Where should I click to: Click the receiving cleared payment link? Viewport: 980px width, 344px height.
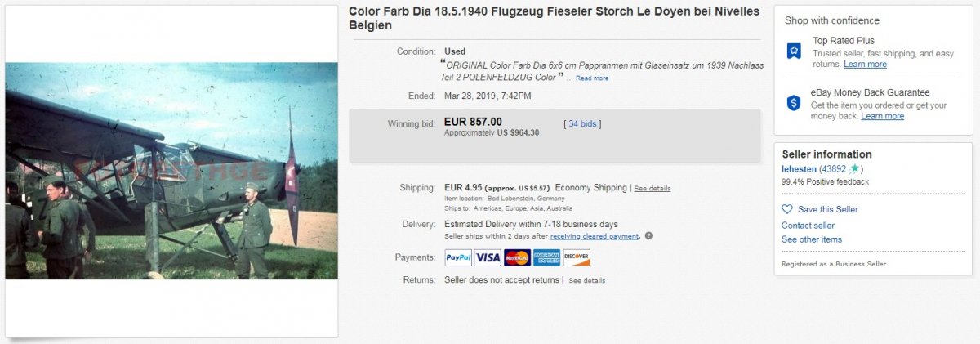(x=595, y=236)
